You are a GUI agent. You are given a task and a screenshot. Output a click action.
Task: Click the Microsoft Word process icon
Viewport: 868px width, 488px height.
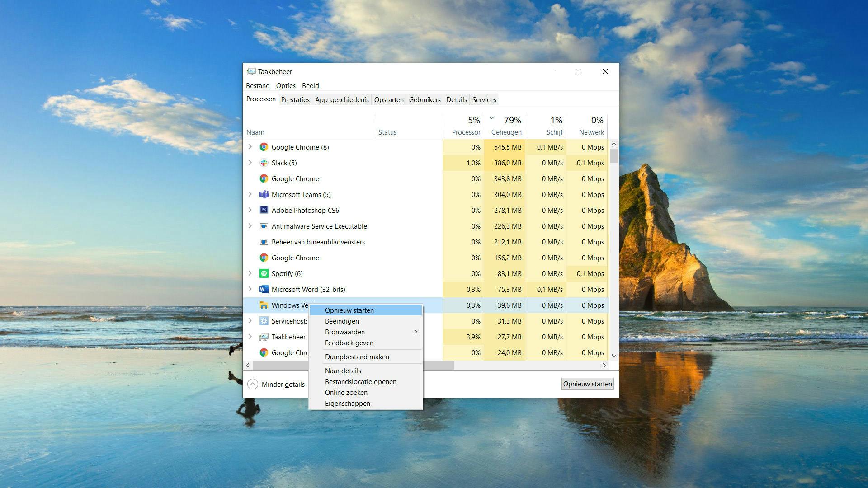click(x=264, y=290)
